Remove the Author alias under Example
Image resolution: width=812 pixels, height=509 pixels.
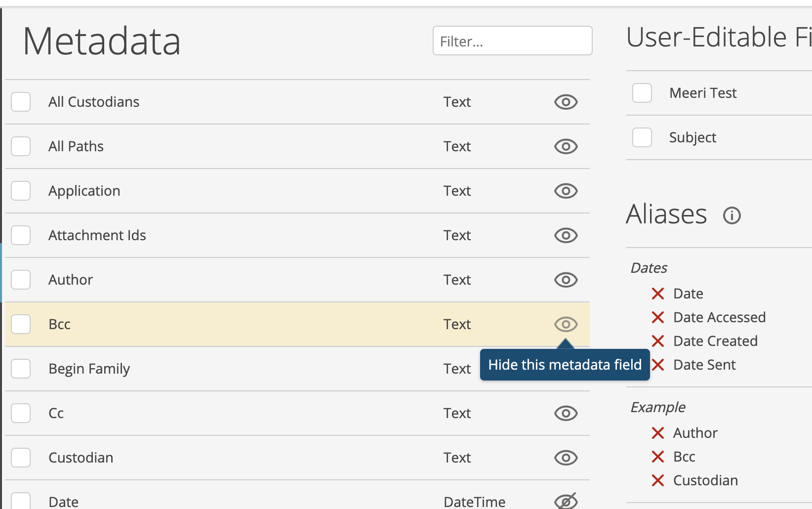tap(658, 433)
